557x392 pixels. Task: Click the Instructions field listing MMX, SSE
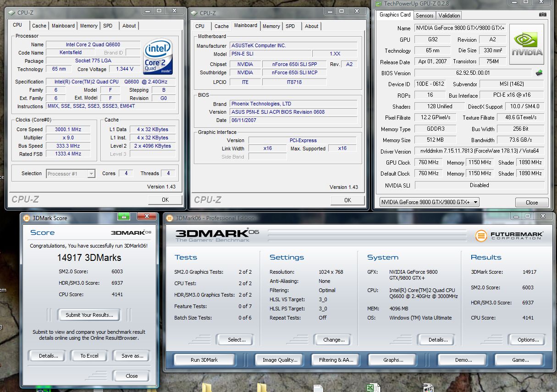coord(111,106)
